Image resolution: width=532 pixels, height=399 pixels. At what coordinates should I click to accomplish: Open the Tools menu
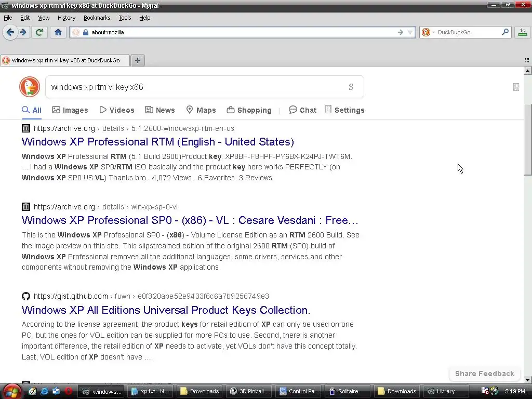(x=125, y=18)
